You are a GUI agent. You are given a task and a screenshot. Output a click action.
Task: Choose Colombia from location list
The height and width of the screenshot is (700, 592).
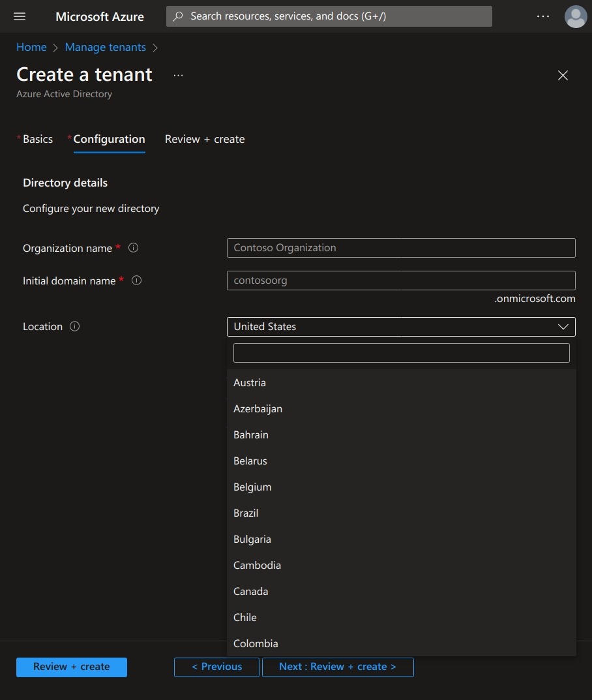coord(402,644)
